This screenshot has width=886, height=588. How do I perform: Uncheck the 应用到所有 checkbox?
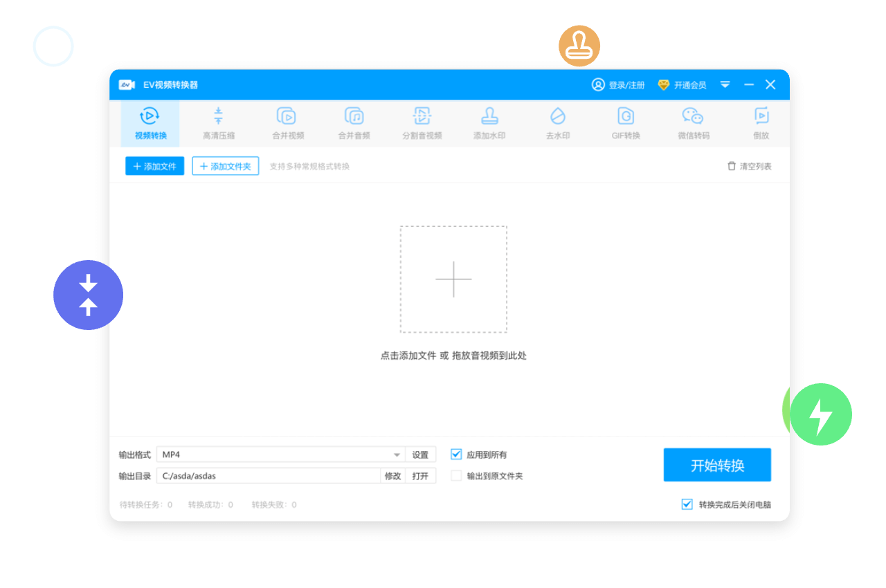[456, 454]
